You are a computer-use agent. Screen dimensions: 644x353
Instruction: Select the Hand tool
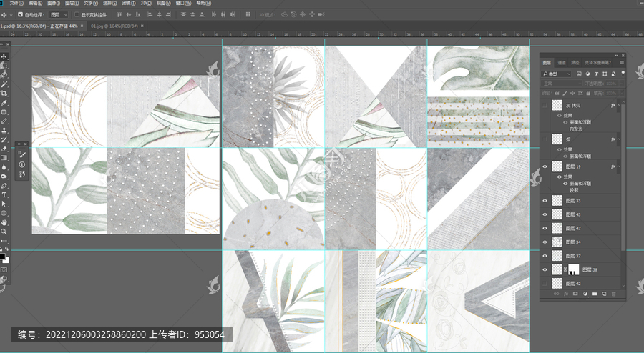coord(4,222)
